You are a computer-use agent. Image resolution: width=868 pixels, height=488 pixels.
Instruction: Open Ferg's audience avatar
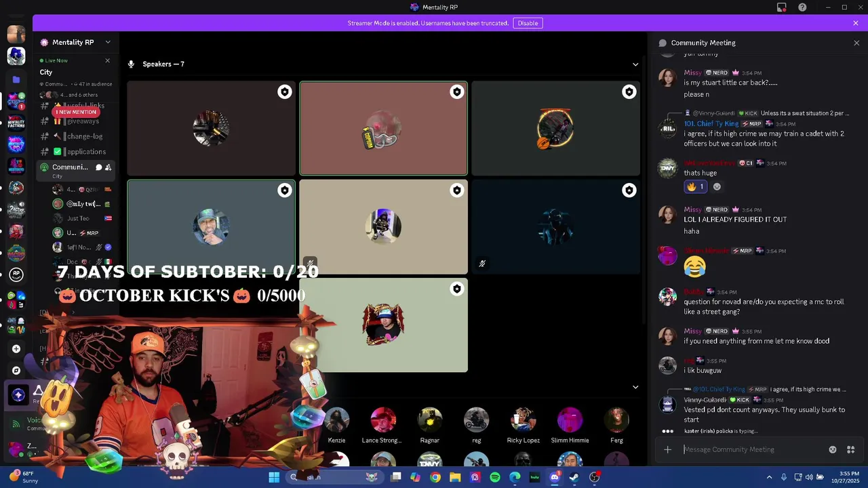(x=616, y=420)
